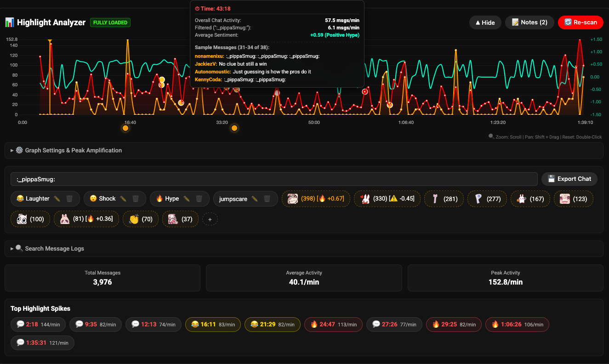Expand the Search Message Logs section
The height and width of the screenshot is (364, 609).
304,248
